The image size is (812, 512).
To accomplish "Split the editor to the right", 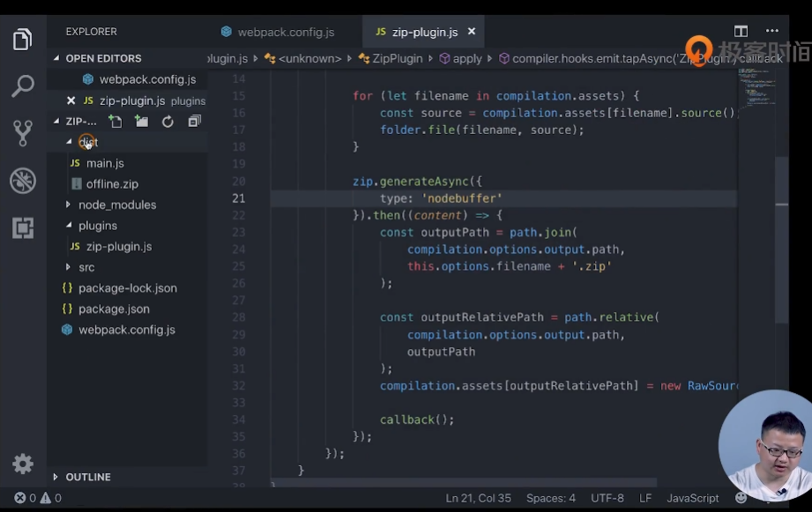I will (x=741, y=32).
